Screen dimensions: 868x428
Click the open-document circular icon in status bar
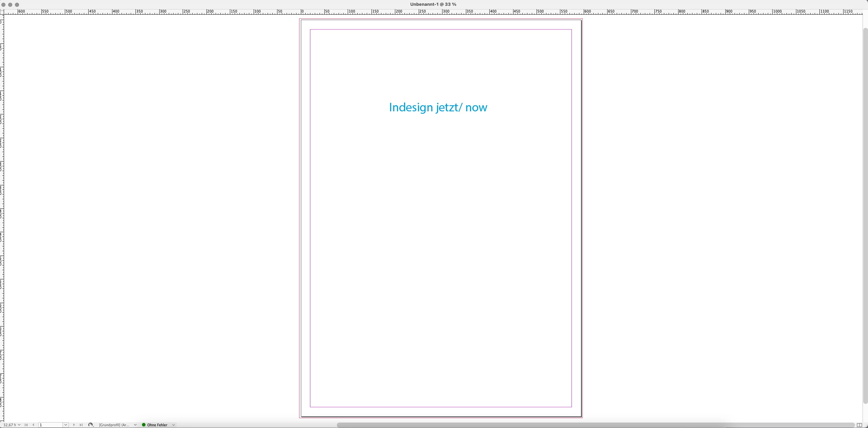coord(90,425)
